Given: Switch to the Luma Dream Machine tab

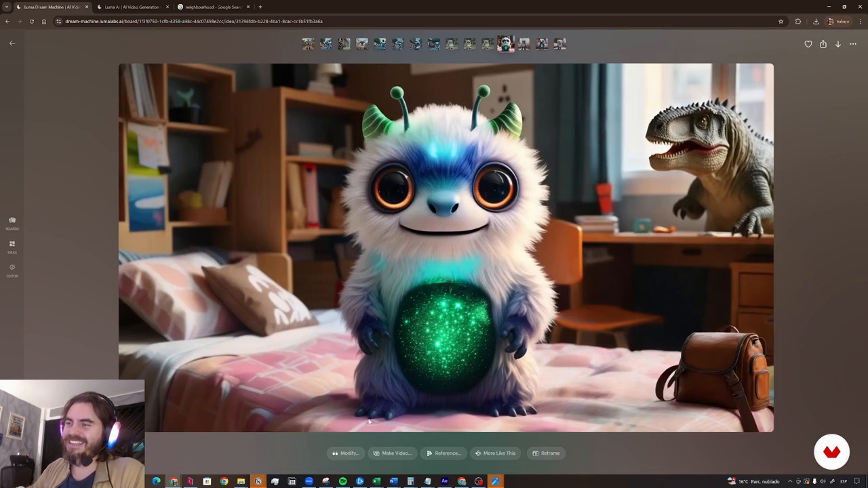Looking at the screenshot, I should click(51, 7).
